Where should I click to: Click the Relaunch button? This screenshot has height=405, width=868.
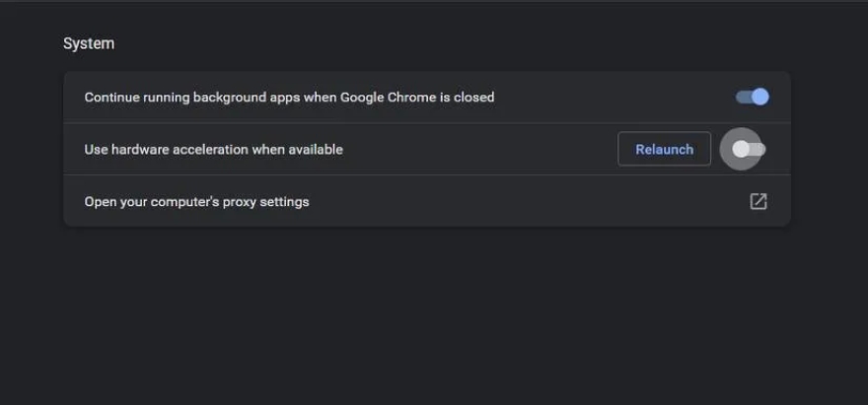coord(664,149)
